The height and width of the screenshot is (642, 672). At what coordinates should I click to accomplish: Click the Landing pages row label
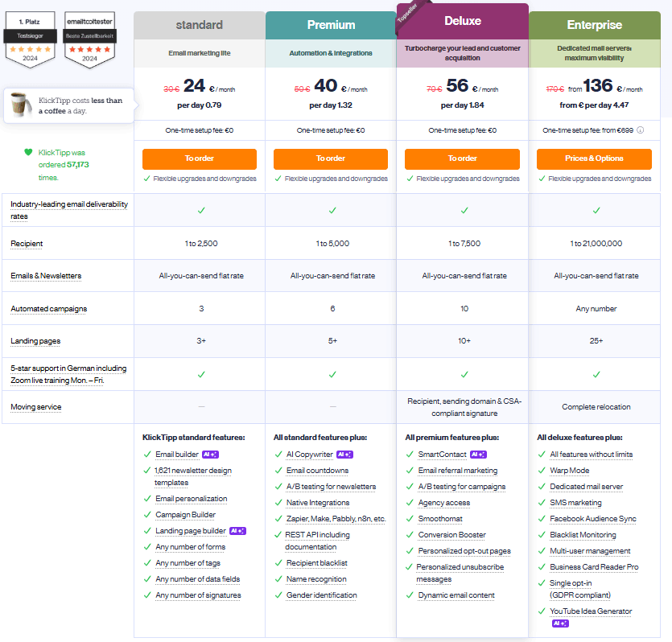point(35,341)
